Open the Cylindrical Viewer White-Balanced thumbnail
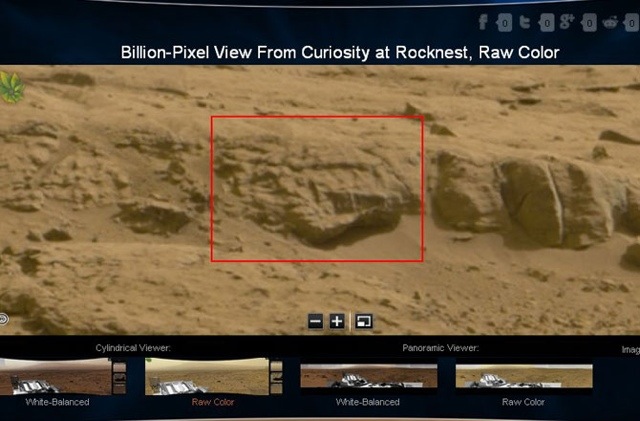The height and width of the screenshot is (421, 640). 56,376
